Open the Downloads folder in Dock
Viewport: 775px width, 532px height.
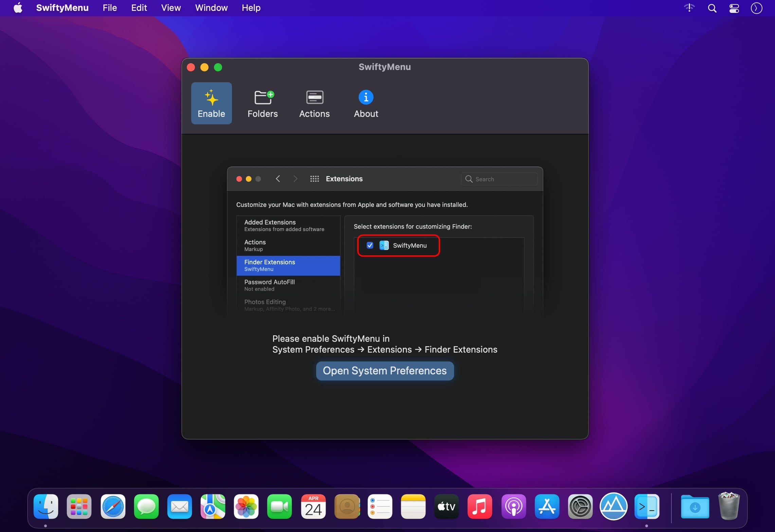[695, 507]
